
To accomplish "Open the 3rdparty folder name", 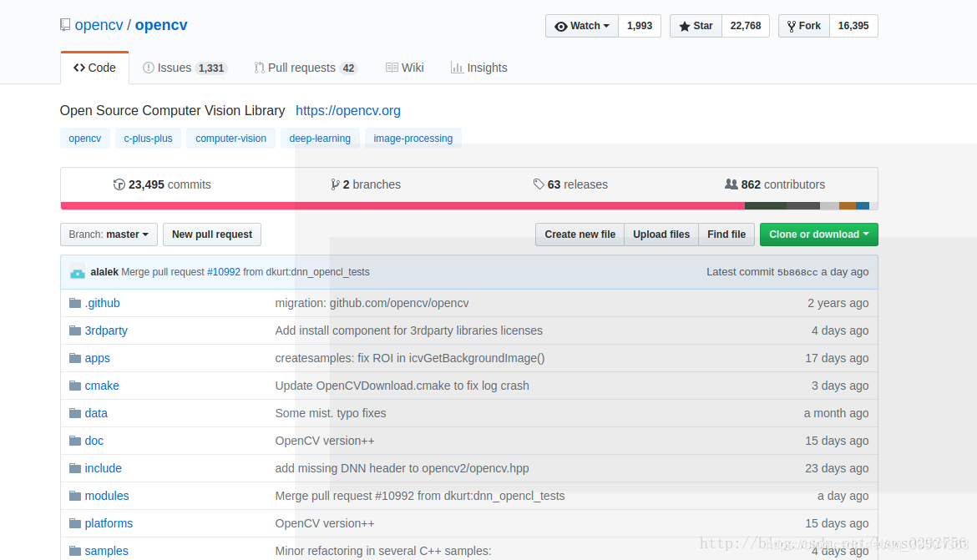I will tap(106, 330).
